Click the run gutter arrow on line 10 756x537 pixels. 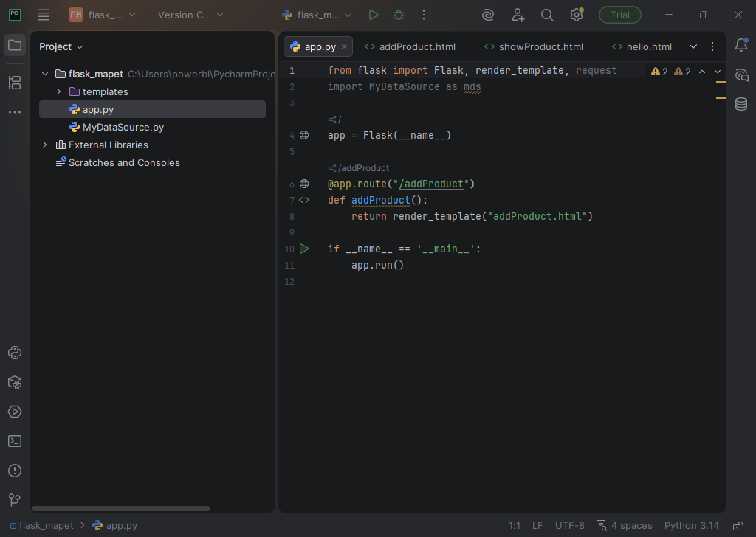pos(304,249)
